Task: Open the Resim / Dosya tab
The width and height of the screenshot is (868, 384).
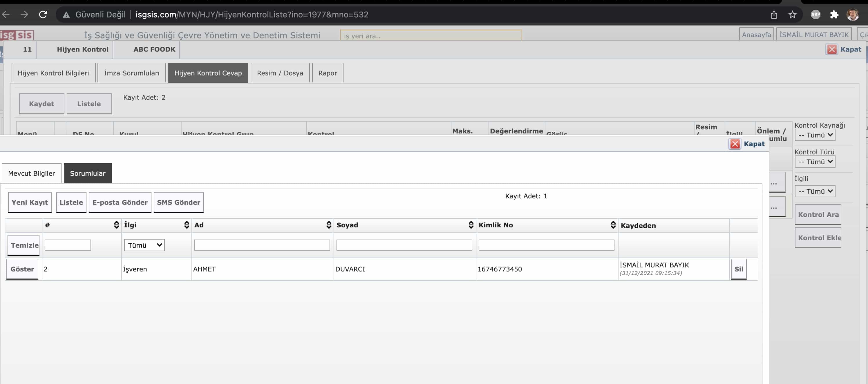Action: coord(280,73)
